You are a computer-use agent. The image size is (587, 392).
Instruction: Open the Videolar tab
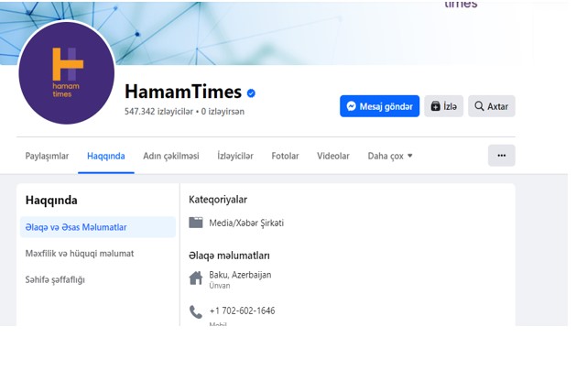coord(333,156)
